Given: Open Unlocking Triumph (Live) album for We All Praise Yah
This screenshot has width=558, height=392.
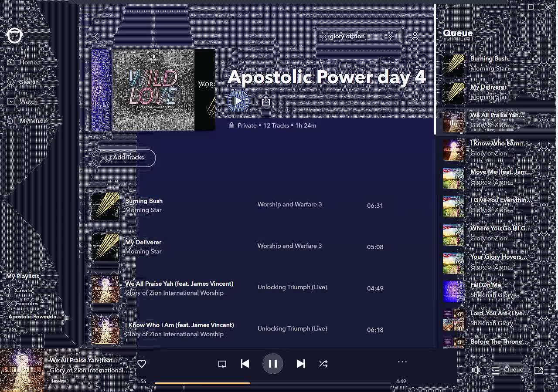Looking at the screenshot, I should pos(292,287).
